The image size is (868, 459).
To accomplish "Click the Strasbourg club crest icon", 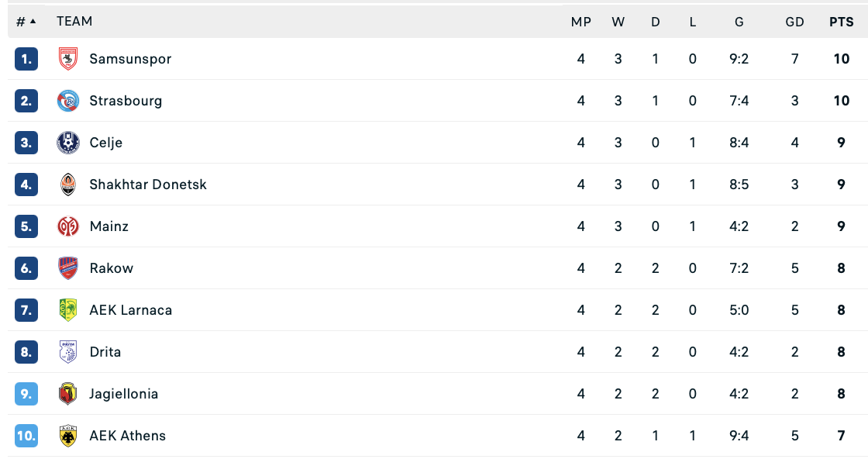I will pyautogui.click(x=68, y=101).
